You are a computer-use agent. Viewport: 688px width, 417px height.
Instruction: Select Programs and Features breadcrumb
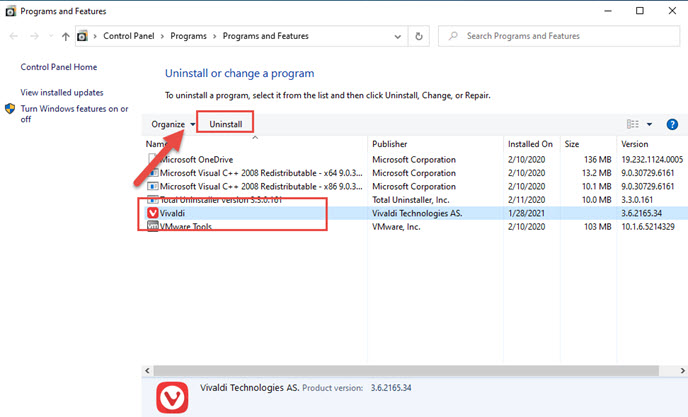coord(265,36)
